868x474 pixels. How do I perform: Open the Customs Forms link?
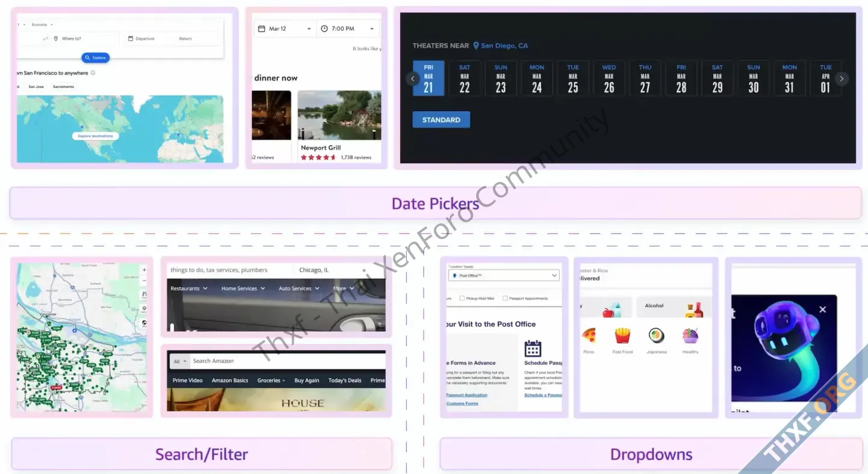[462, 404]
